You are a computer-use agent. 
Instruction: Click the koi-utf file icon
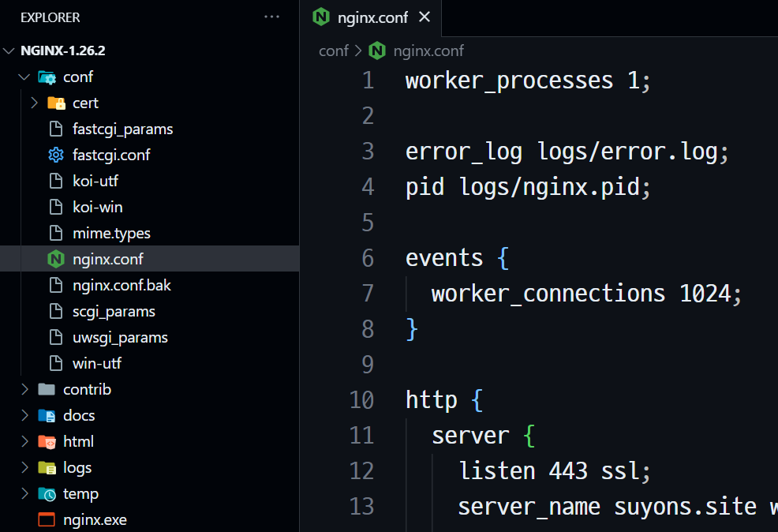(x=56, y=181)
